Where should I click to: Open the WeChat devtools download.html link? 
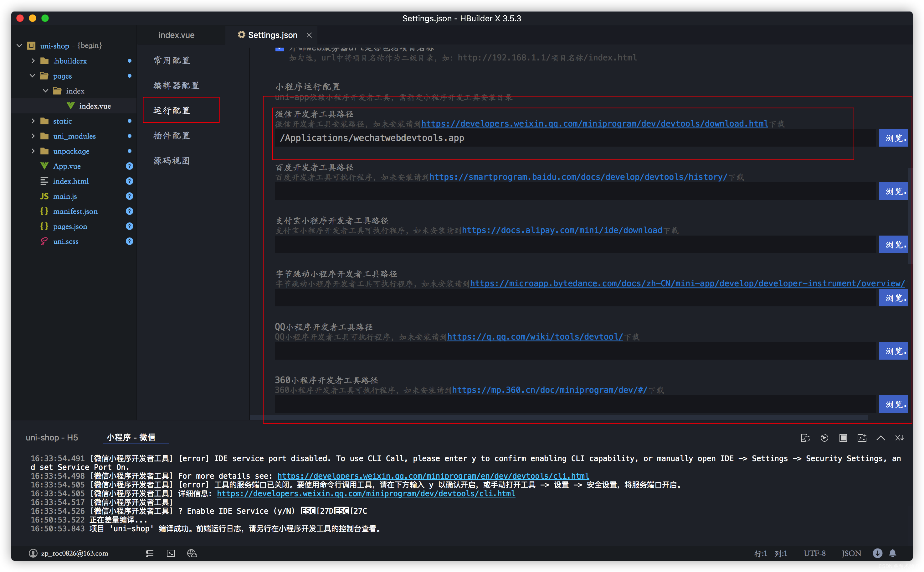(594, 124)
